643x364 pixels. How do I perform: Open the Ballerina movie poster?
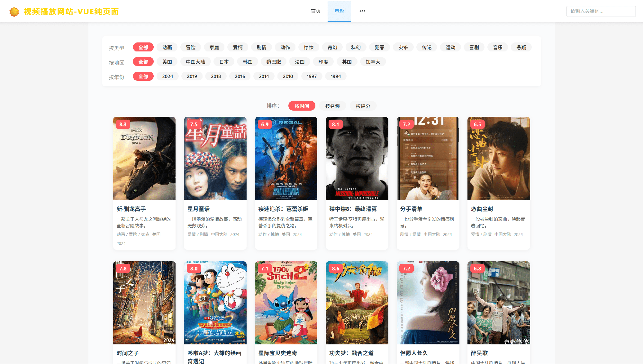point(286,158)
